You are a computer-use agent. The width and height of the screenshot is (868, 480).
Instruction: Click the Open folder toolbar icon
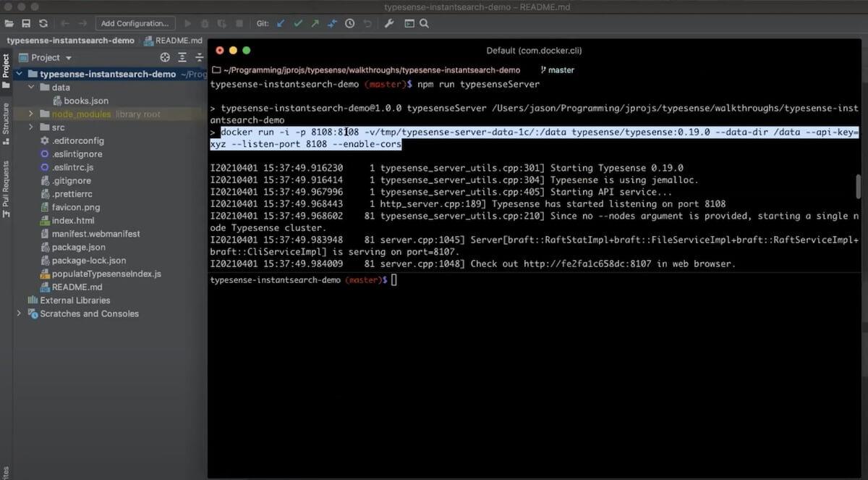click(x=9, y=23)
